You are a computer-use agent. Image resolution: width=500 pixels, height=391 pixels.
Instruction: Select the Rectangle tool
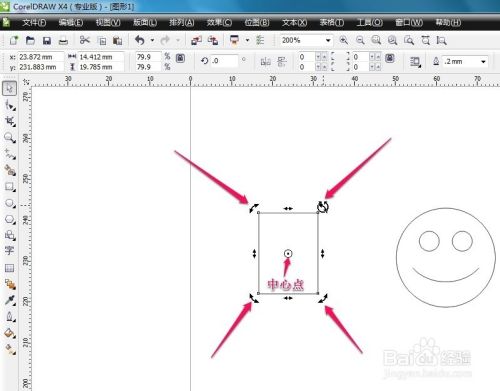[9, 187]
